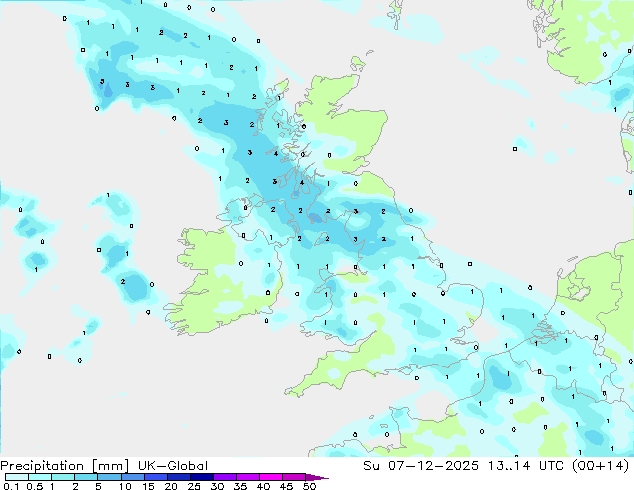Click the '25' legend scale label
The width and height of the screenshot is (634, 490).
194,486
